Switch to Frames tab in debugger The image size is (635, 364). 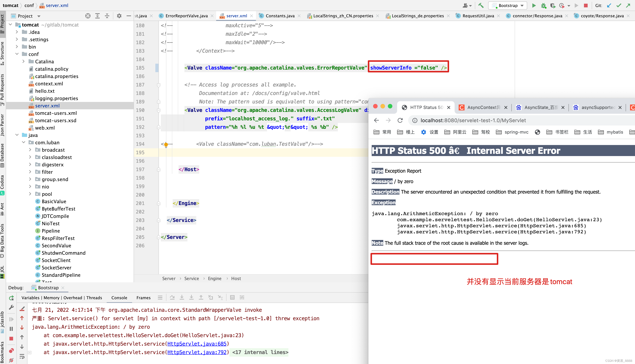tap(143, 298)
